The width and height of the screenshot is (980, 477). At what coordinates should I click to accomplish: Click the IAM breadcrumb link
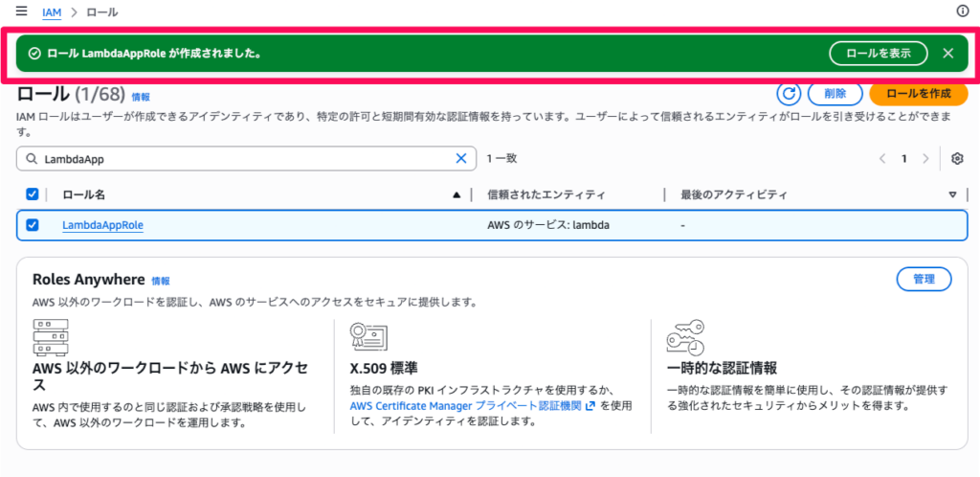(x=51, y=11)
